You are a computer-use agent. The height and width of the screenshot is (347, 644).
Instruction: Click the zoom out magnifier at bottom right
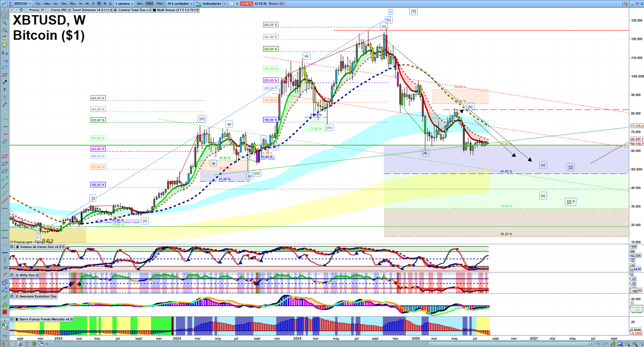(x=627, y=344)
